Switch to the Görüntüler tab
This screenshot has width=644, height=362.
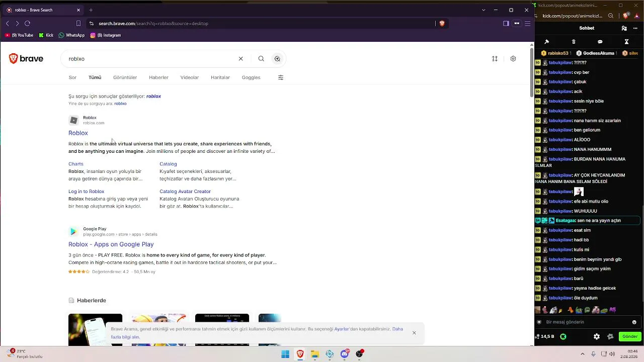(125, 77)
